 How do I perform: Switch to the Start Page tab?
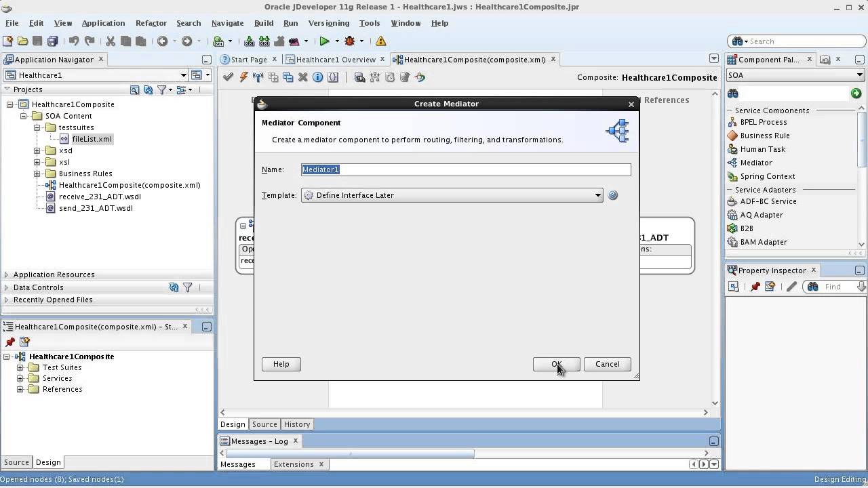(249, 60)
